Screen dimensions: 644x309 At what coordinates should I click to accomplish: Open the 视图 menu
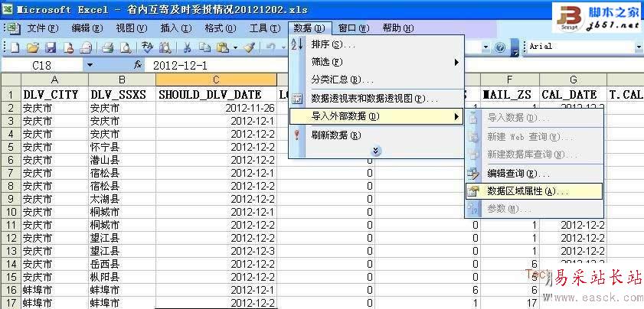132,28
